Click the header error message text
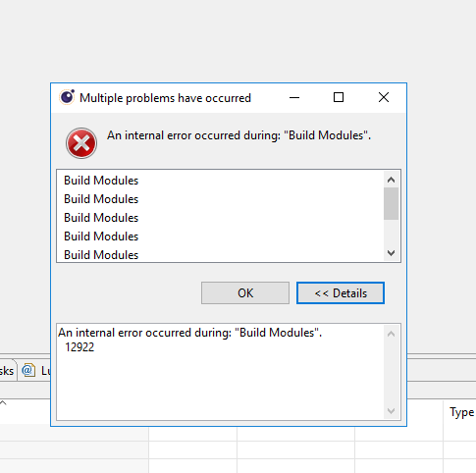This screenshot has height=473, width=476. [x=239, y=135]
